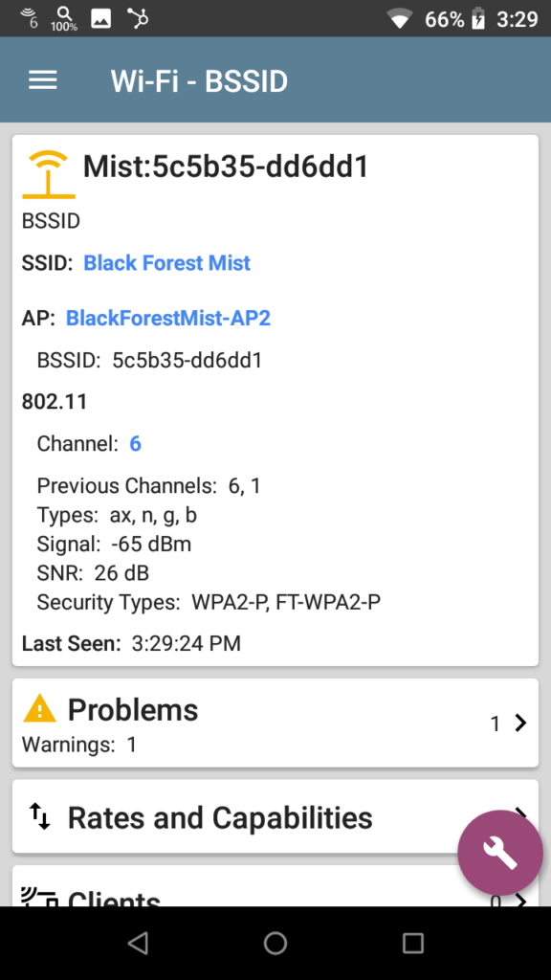Viewport: 551px width, 980px height.
Task: Tap the purple wrench floating action button
Action: (x=499, y=853)
